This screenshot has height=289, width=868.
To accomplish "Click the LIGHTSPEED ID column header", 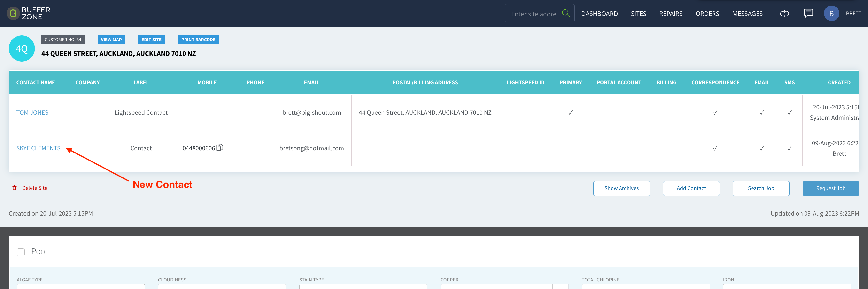I will coord(525,82).
